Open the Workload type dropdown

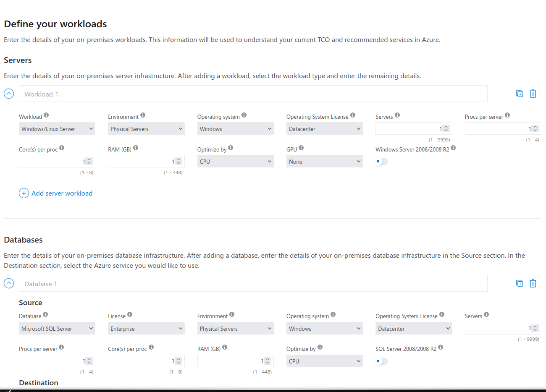57,129
